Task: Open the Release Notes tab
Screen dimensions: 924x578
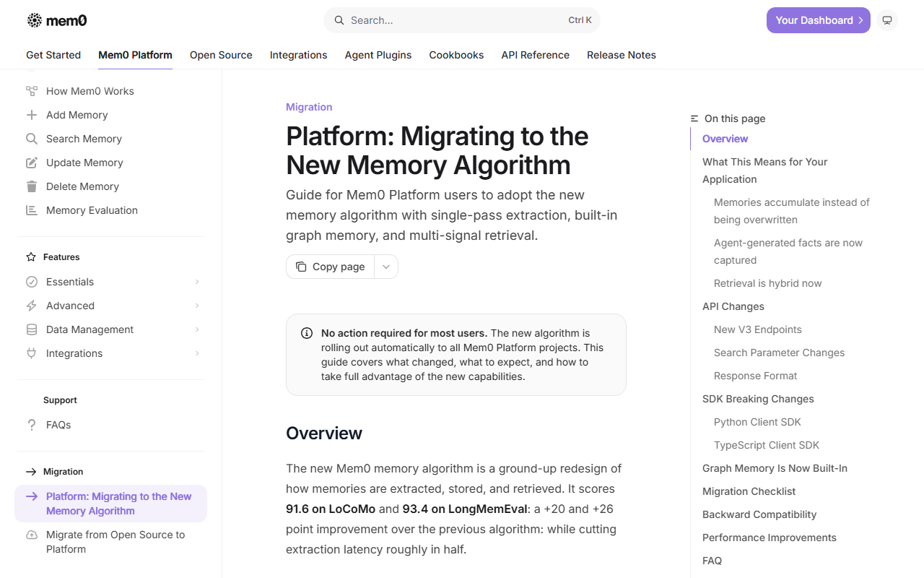Action: tap(622, 55)
